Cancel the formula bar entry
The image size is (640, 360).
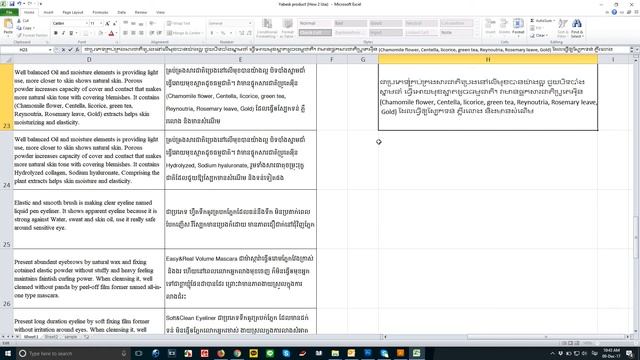[63, 50]
